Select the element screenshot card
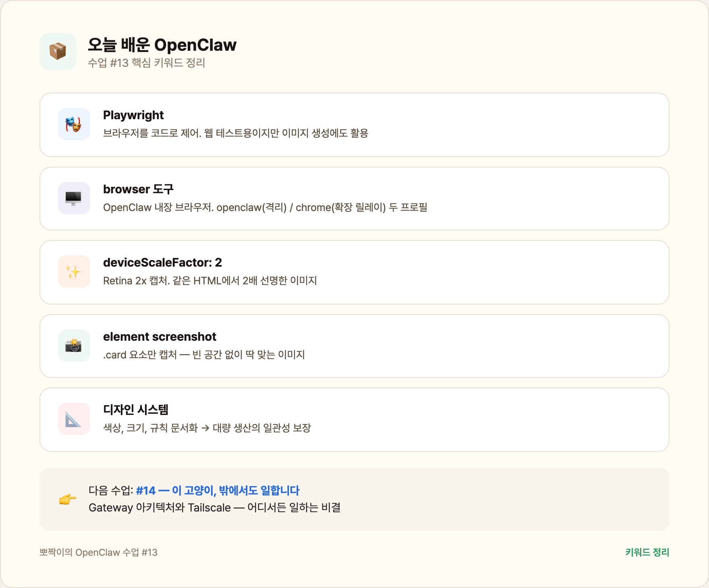This screenshot has height=588, width=709. click(x=354, y=346)
